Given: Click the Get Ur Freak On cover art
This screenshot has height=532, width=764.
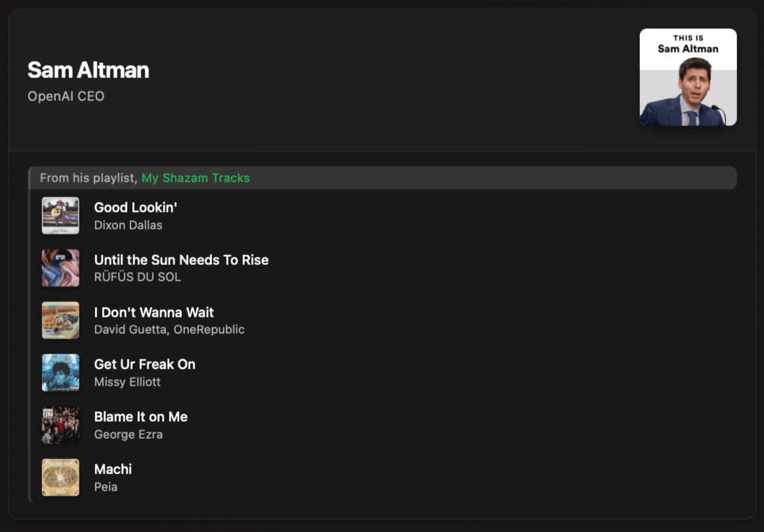Looking at the screenshot, I should pos(60,373).
